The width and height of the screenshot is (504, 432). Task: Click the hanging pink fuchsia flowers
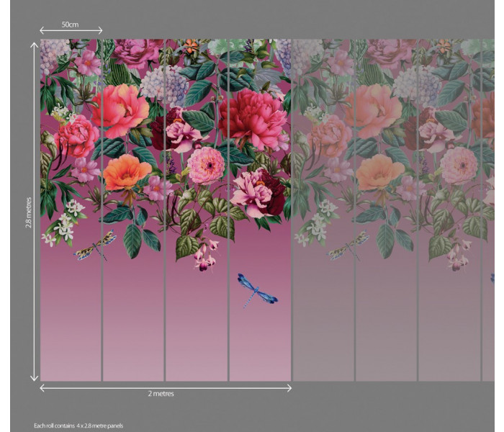click(206, 255)
